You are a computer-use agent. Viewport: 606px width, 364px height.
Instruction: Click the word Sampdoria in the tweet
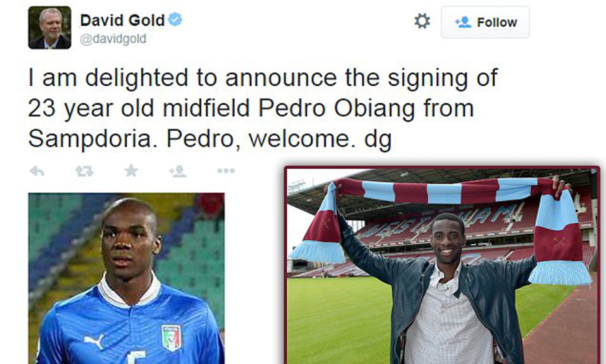click(90, 138)
